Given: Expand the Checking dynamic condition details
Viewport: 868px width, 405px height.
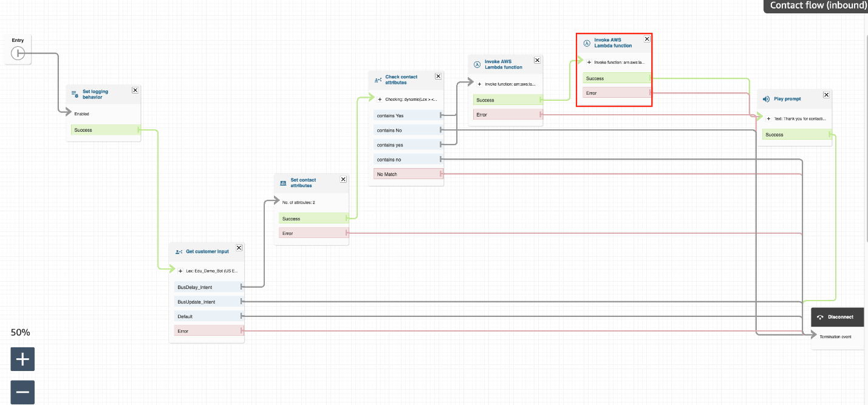Looking at the screenshot, I should point(380,99).
